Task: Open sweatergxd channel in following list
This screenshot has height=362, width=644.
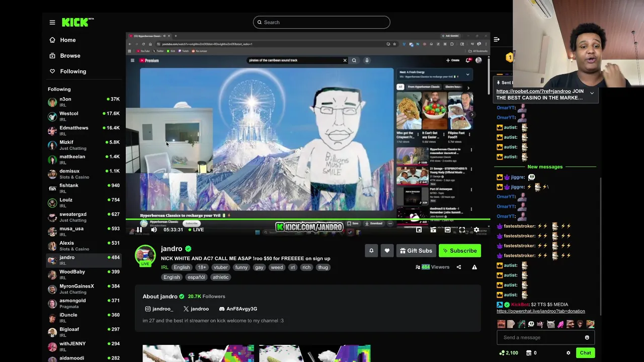Action: point(84,217)
